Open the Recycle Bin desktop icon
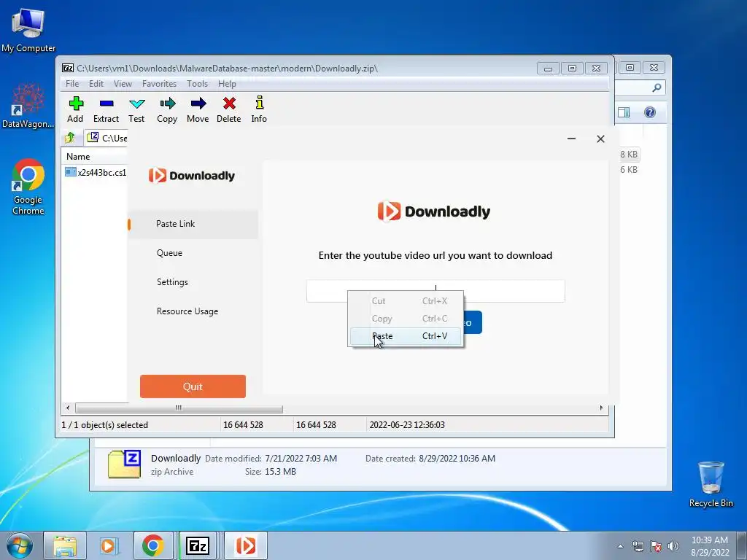The width and height of the screenshot is (747, 560). click(711, 484)
